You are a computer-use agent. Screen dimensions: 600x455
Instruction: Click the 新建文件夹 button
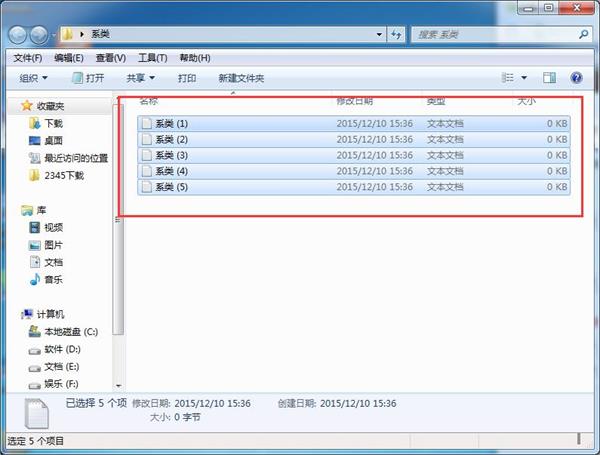(x=241, y=77)
